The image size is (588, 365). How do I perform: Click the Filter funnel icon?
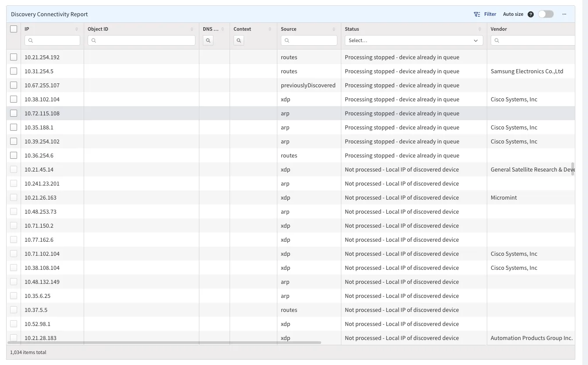(x=477, y=14)
